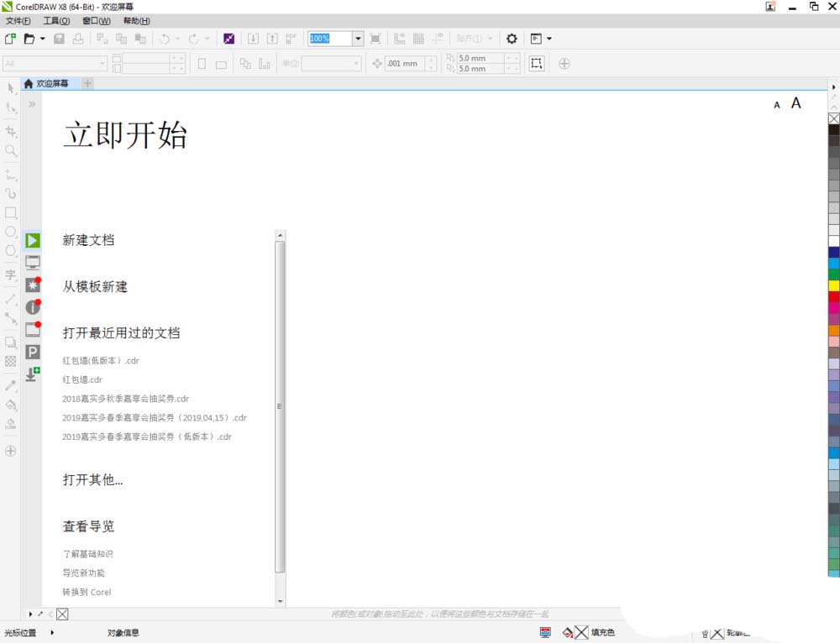This screenshot has height=643, width=840.
Task: Open the Options gear icon
Action: pyautogui.click(x=512, y=39)
